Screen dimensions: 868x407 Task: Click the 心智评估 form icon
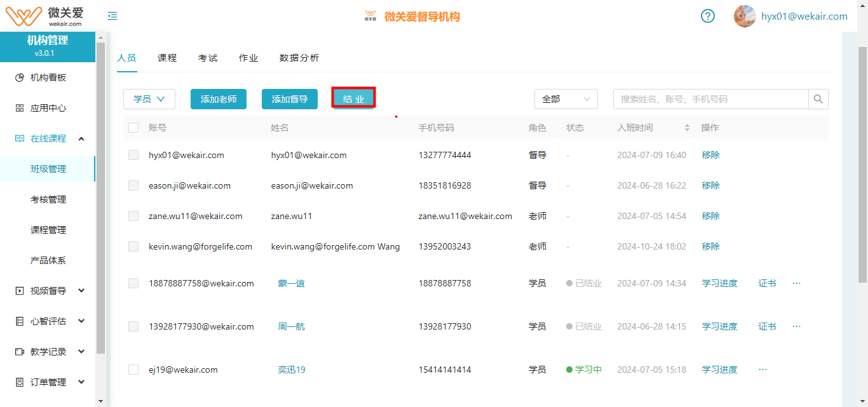pos(20,321)
